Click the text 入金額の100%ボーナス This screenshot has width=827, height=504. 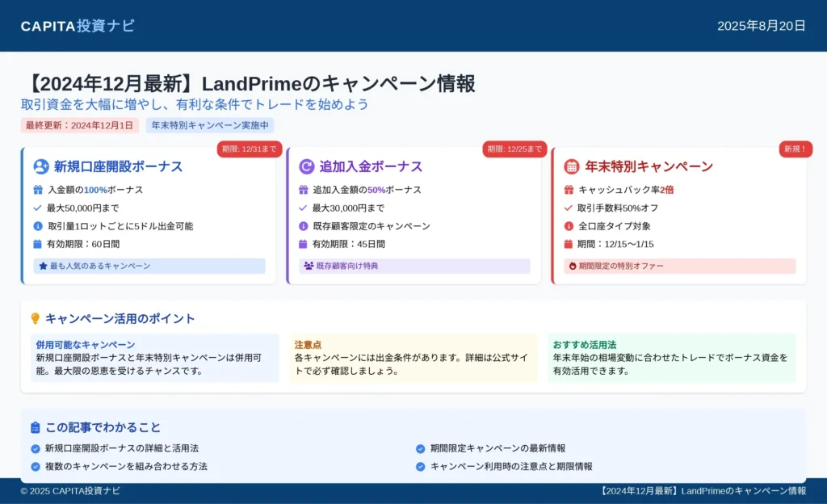(95, 190)
